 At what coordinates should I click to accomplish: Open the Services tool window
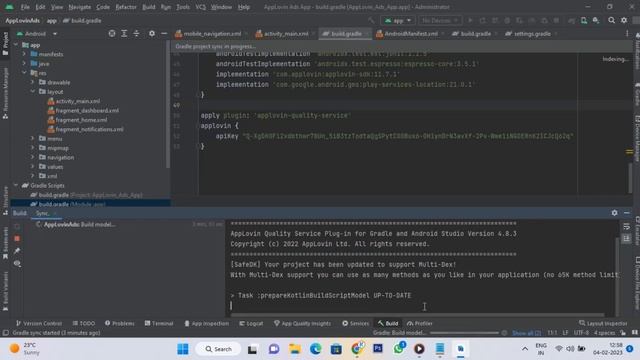[x=356, y=323]
